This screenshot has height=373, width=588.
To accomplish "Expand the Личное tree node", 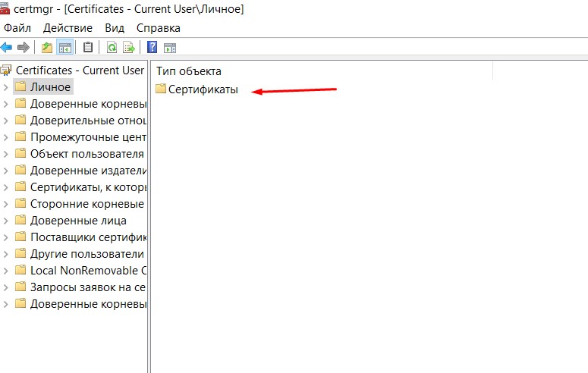I will pyautogui.click(x=6, y=87).
